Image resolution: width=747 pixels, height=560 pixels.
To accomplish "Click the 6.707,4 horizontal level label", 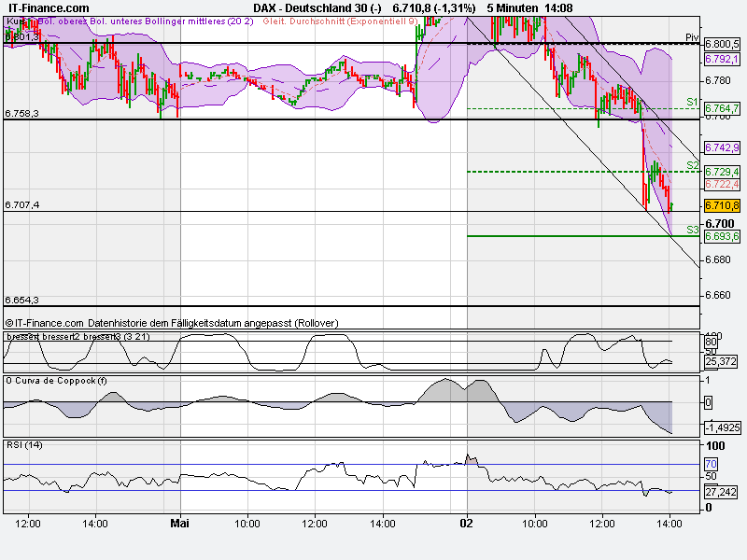I will pyautogui.click(x=21, y=204).
